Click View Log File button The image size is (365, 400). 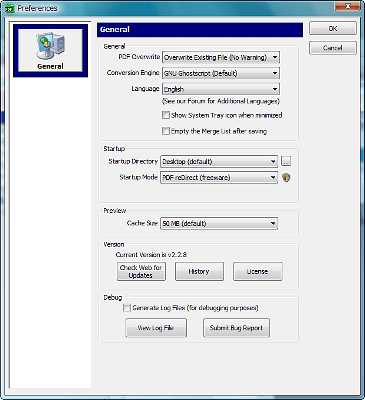pyautogui.click(x=156, y=328)
